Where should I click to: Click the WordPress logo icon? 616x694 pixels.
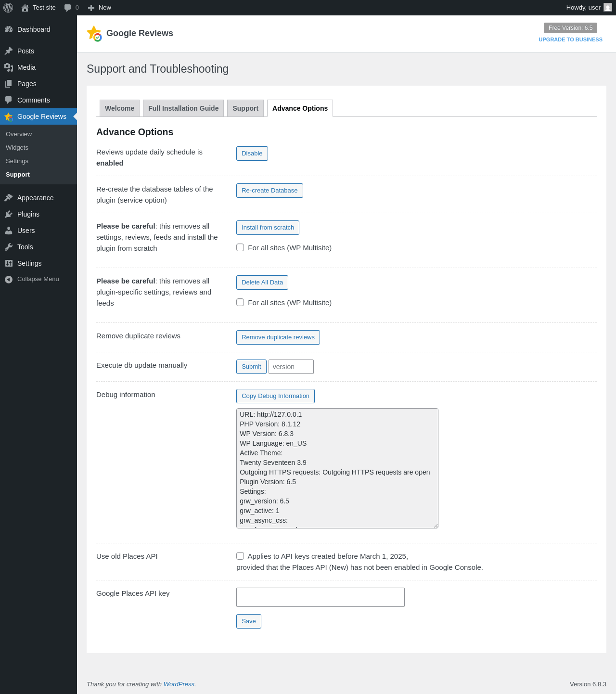point(8,8)
